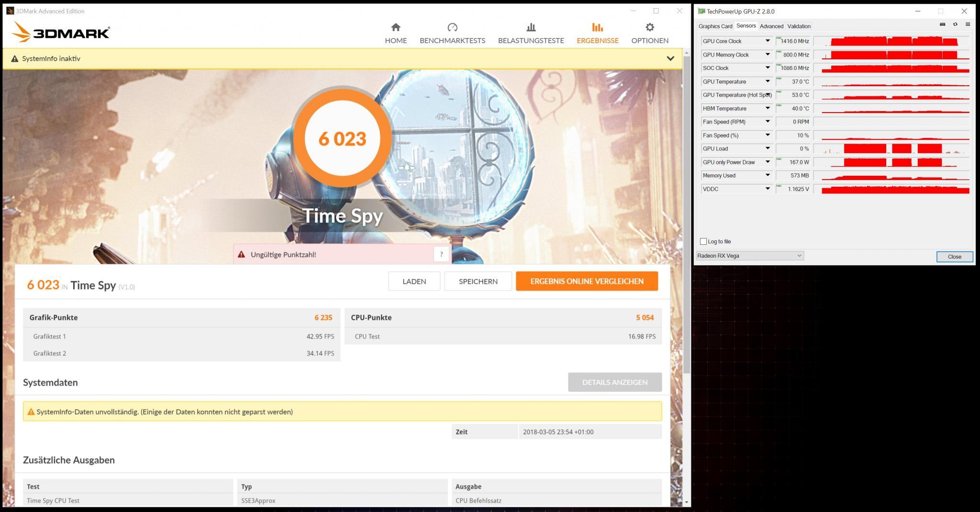Screen dimensions: 980x512
Task: Click the warning icon beside 'SystemInfo inaktiv'
Action: (15, 58)
